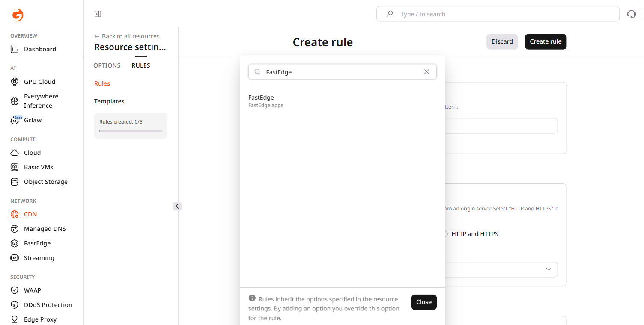Go back to all resources
Screen dimensions: 644x325
coord(127,36)
